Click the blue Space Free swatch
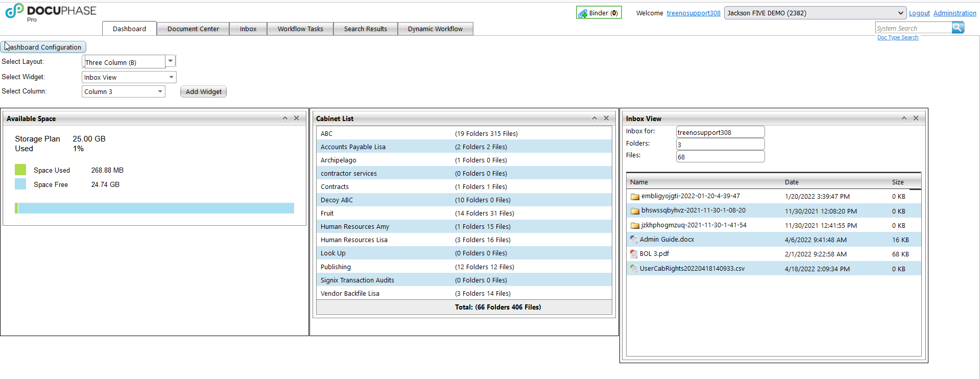The image size is (980, 379). click(20, 184)
